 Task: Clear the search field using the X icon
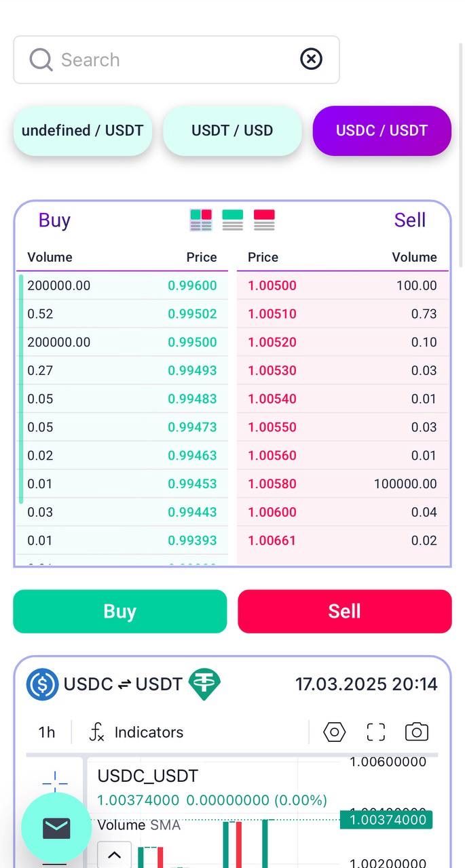311,59
